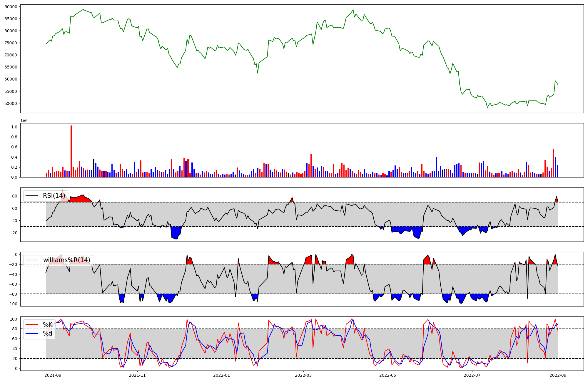Click the -100 tick on Williams axis
Screen dimensions: 588x382
pyautogui.click(x=12, y=304)
